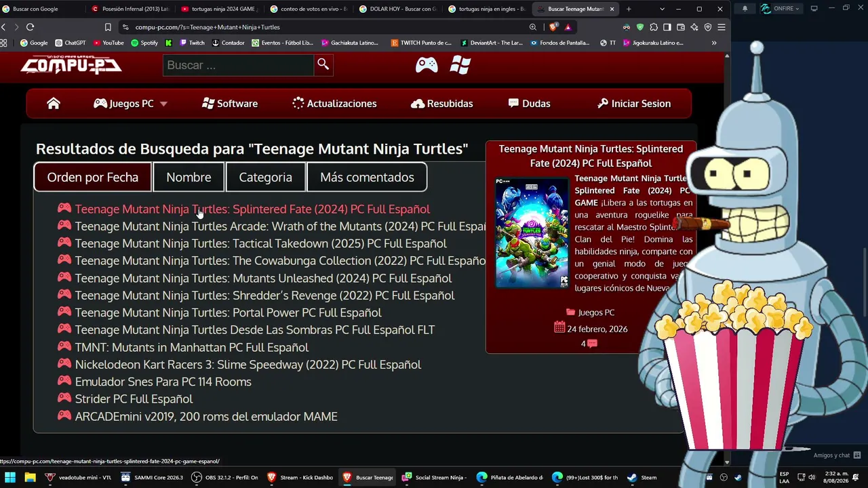Open the Spotify bookmark
Screen dimensions: 868x488
[144, 43]
